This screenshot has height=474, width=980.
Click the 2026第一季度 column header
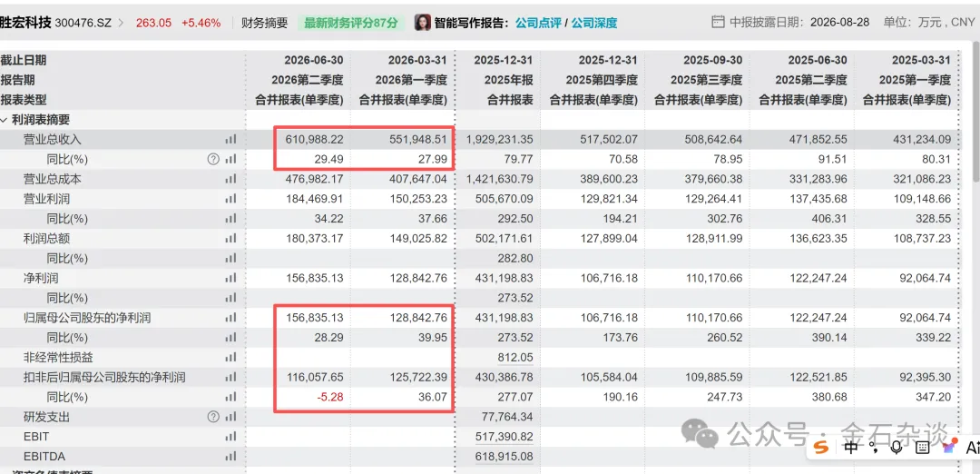coord(411,80)
